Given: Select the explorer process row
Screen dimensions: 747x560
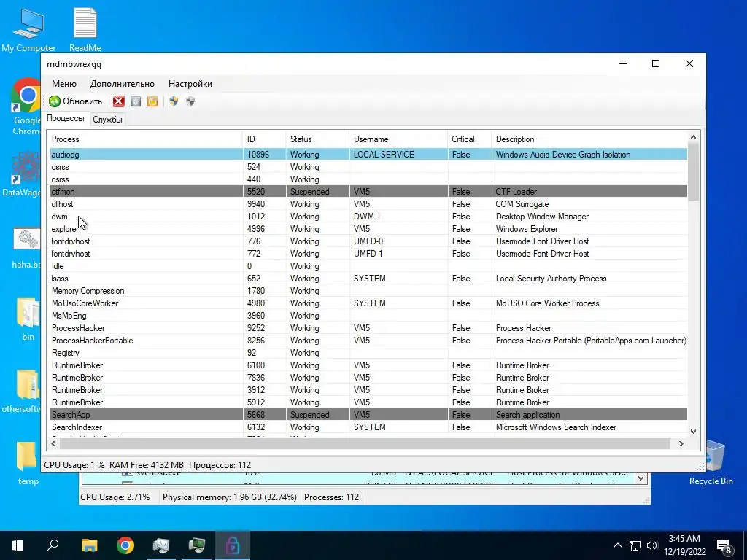Looking at the screenshot, I should tap(368, 228).
